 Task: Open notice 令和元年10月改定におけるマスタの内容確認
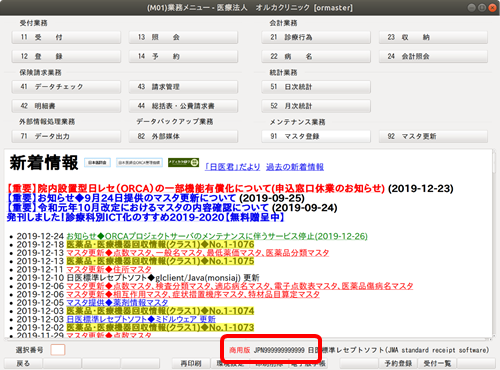coord(138,208)
